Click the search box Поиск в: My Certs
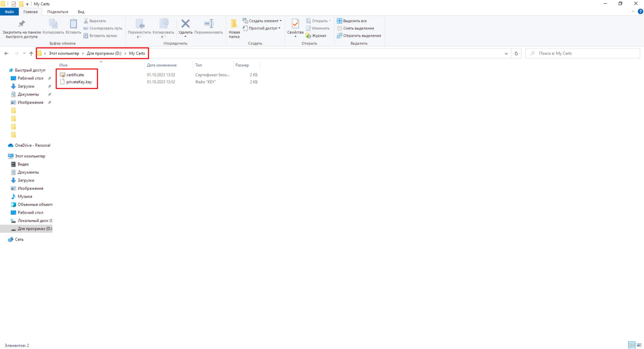Image resolution: width=644 pixels, height=349 pixels. pos(582,53)
